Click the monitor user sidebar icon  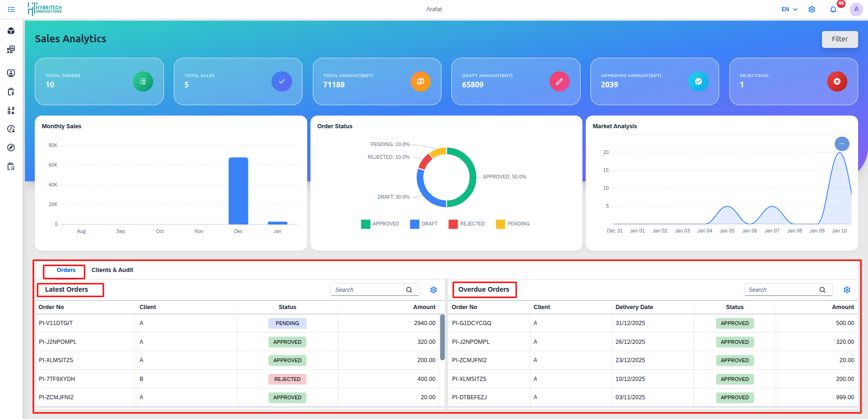tap(11, 73)
